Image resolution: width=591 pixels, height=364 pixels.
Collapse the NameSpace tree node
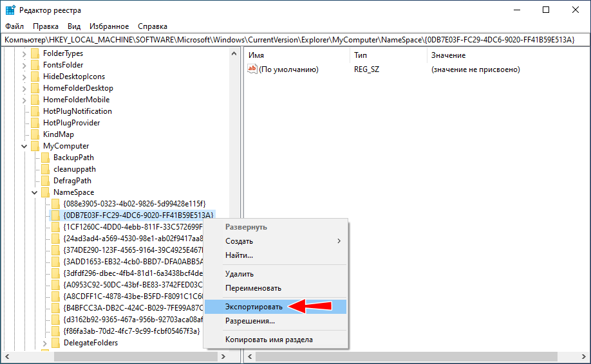(x=35, y=192)
